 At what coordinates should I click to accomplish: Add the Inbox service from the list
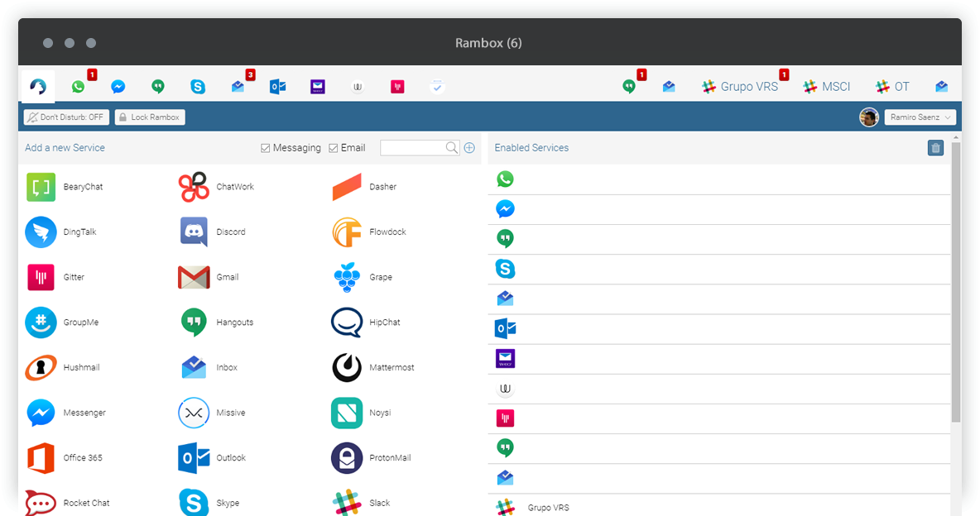(209, 367)
